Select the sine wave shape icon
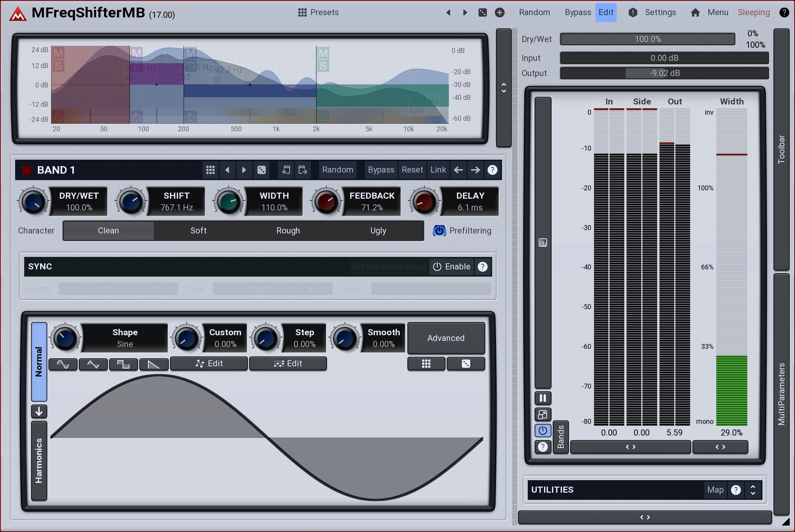Viewport: 795px width, 532px height. (63, 364)
